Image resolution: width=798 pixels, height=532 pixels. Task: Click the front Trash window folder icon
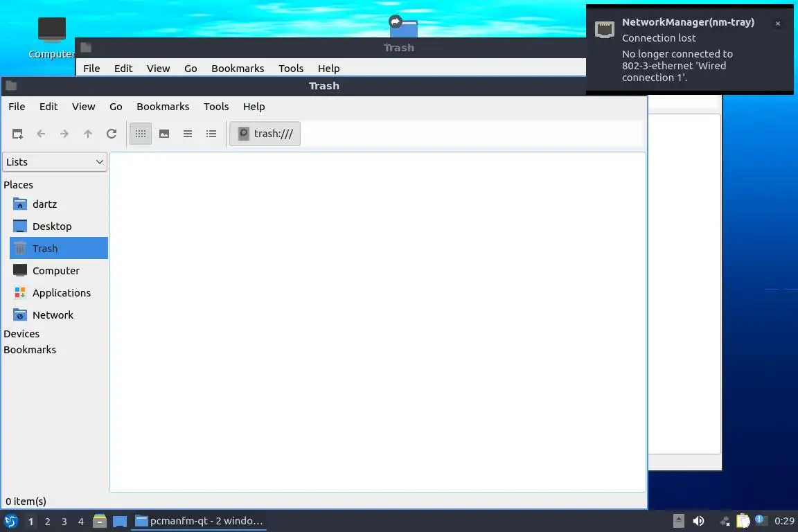click(11, 85)
